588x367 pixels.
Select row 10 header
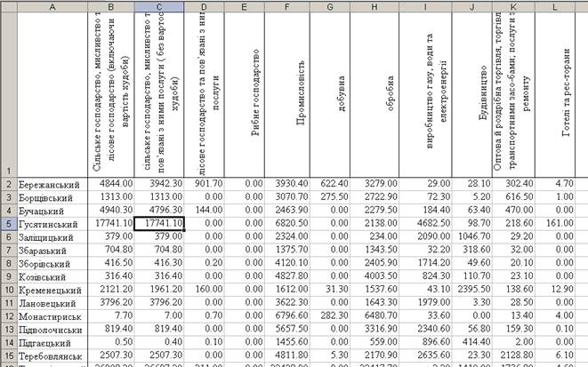9,290
